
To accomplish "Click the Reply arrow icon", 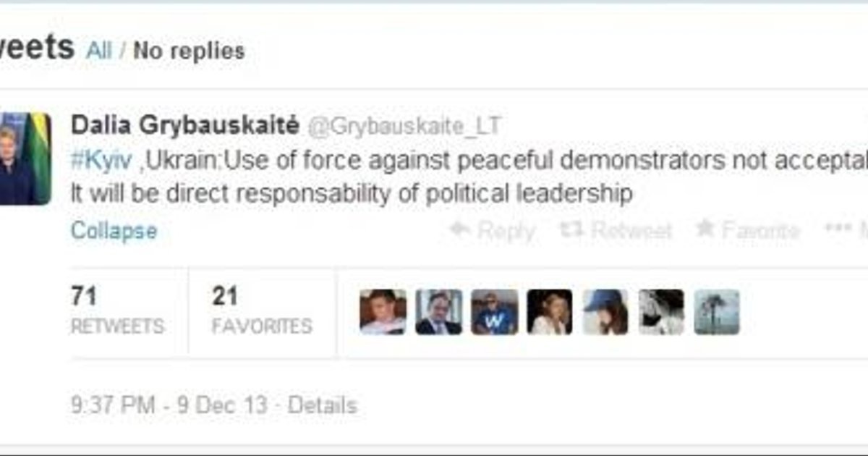I will coord(460,230).
